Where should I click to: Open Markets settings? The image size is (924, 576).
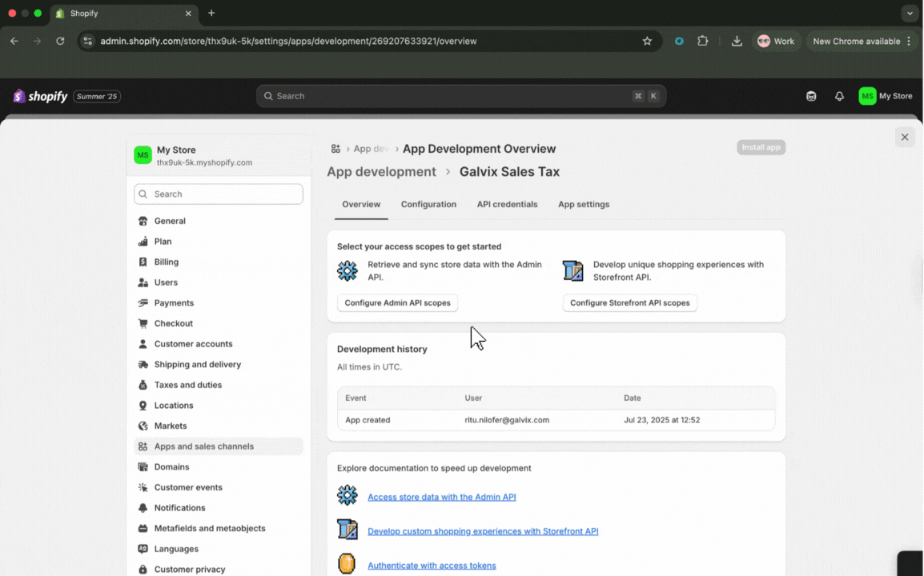(218, 426)
